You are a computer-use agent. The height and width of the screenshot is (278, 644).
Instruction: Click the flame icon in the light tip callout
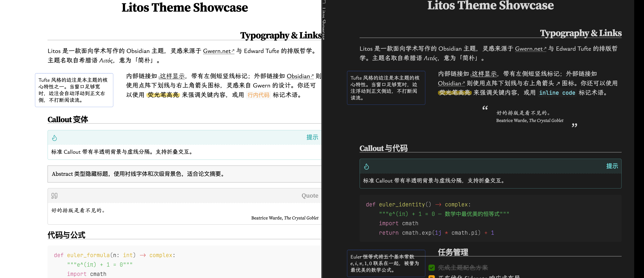[54, 138]
